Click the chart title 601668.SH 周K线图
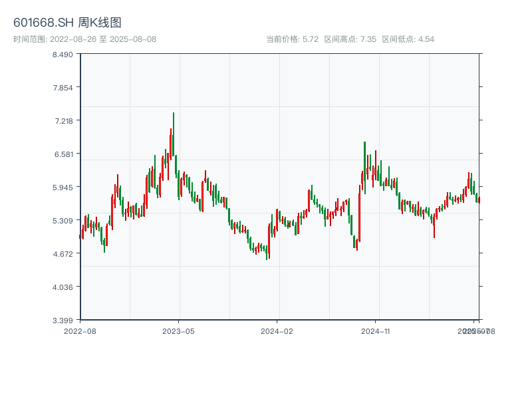This screenshot has height=399, width=532. [67, 23]
